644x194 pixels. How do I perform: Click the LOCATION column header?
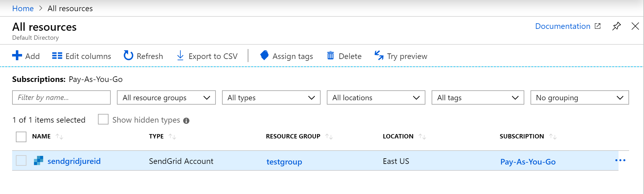398,136
